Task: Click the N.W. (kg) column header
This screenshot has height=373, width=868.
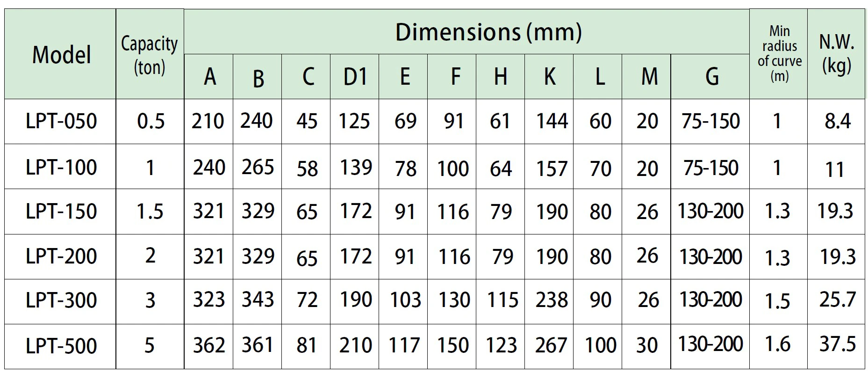Action: pyautogui.click(x=836, y=54)
